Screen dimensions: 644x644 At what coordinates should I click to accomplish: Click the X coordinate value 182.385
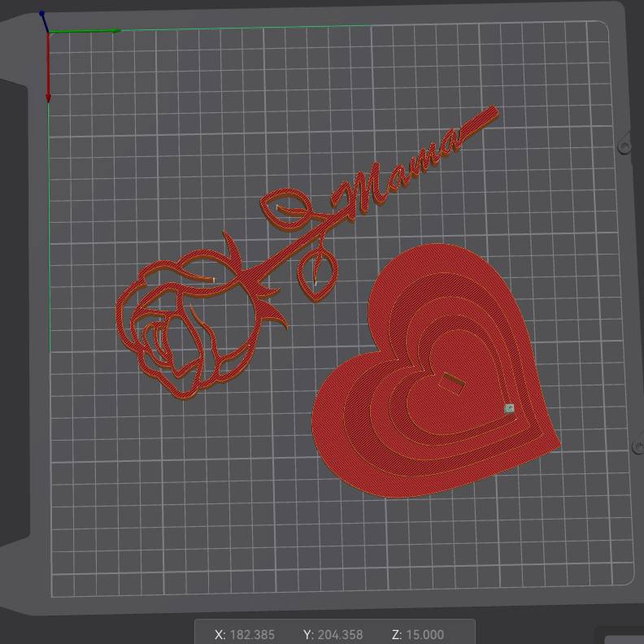252,634
